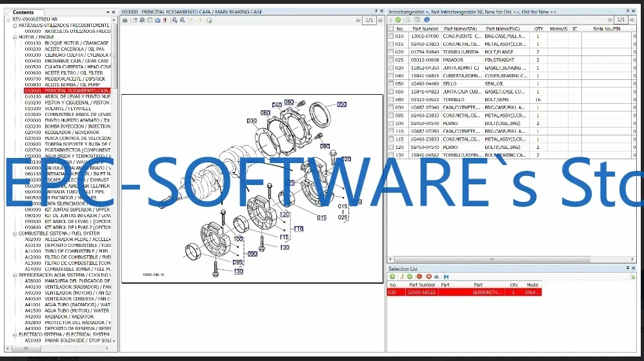This screenshot has width=644, height=361.
Task: Go to previous parts list page arrow
Action: 610,20
